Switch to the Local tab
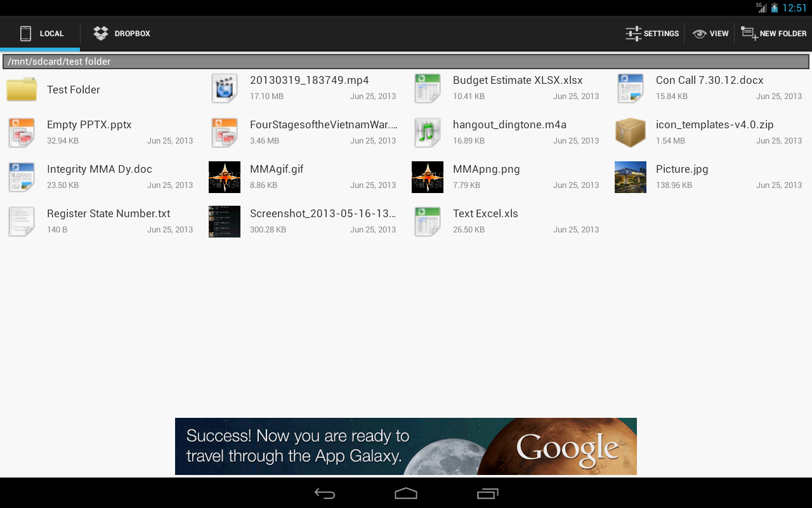Image resolution: width=812 pixels, height=508 pixels. pos(40,34)
